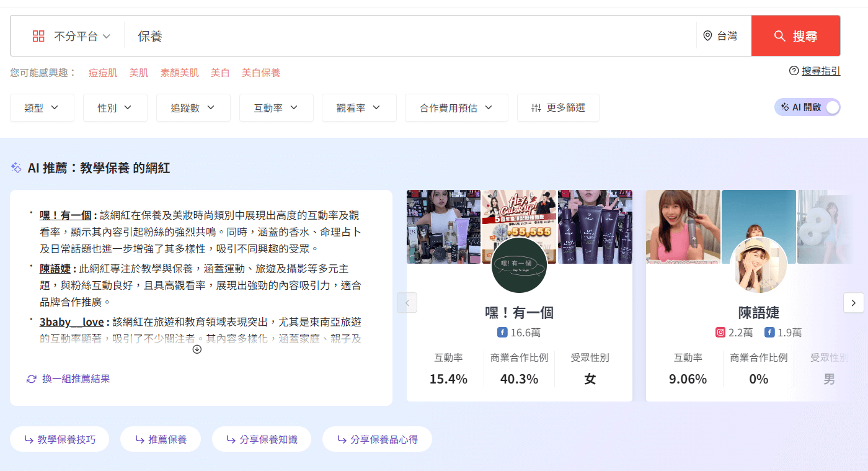
Task: Open the 嘿！有一個 link in recommendation text
Action: click(x=66, y=215)
